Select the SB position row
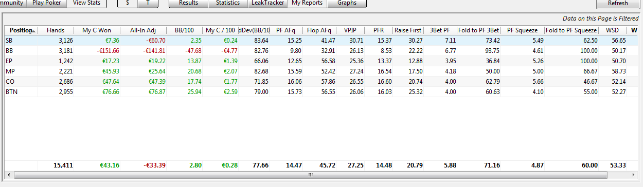Screen dimensions: 644x187 pyautogui.click(x=321, y=40)
